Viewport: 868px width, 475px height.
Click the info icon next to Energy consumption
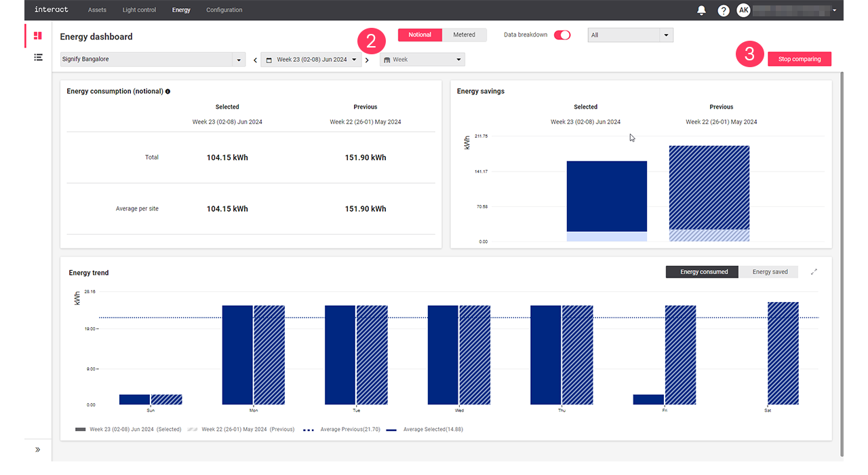point(167,91)
